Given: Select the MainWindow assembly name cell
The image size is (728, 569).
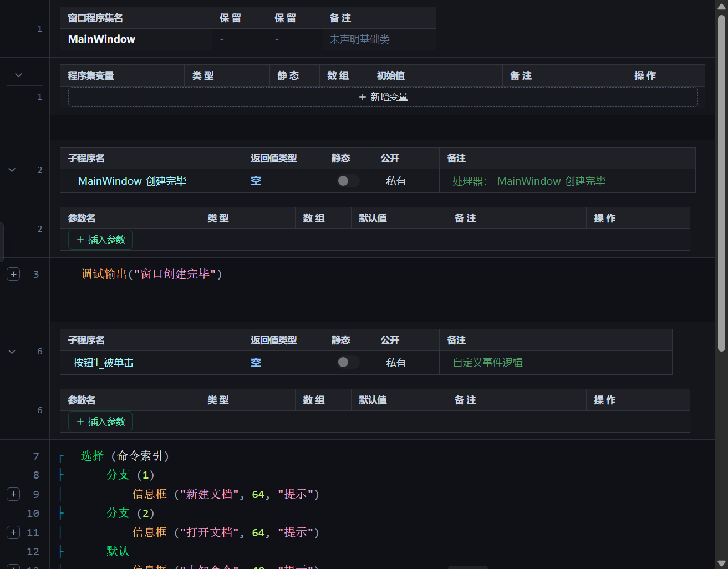Looking at the screenshot, I should [x=136, y=39].
